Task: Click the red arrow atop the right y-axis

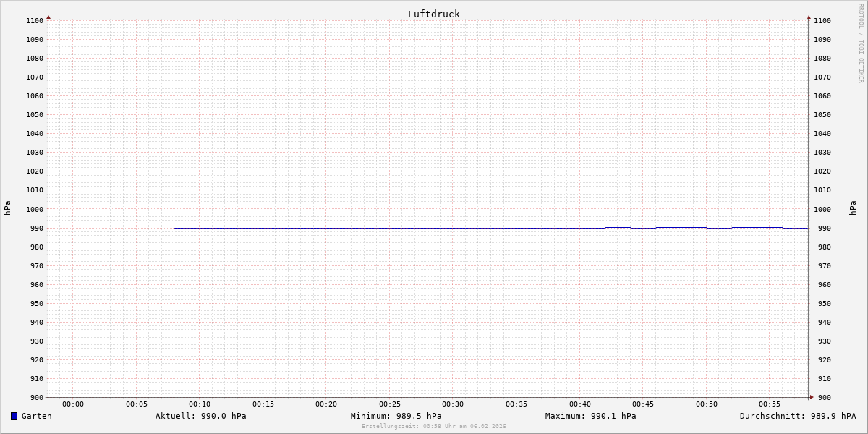Action: (809, 17)
